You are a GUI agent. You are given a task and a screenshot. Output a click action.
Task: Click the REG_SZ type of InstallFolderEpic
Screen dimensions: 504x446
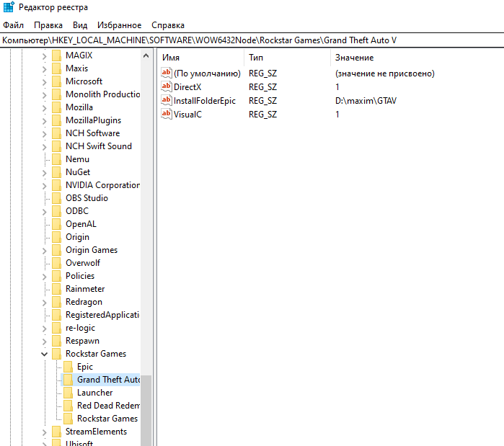click(x=262, y=101)
